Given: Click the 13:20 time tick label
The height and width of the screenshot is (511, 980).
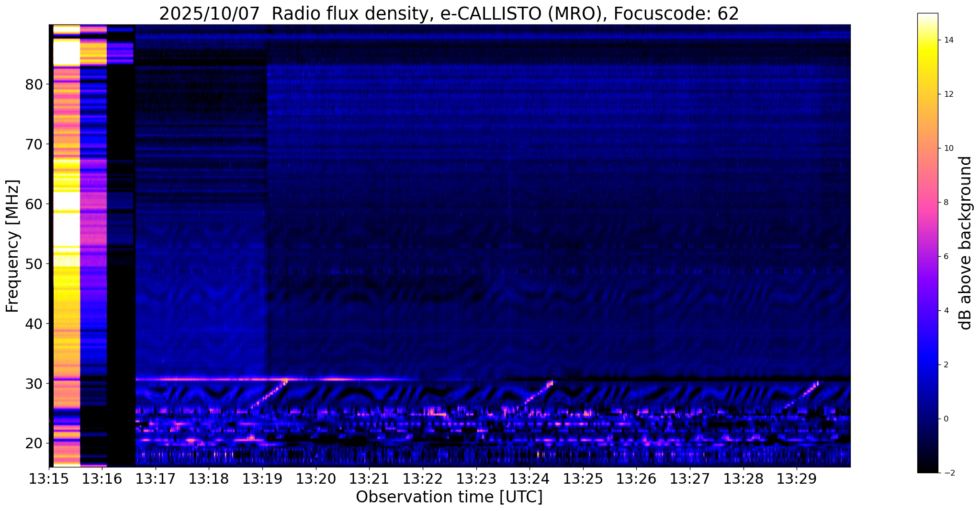Looking at the screenshot, I should (x=316, y=479).
